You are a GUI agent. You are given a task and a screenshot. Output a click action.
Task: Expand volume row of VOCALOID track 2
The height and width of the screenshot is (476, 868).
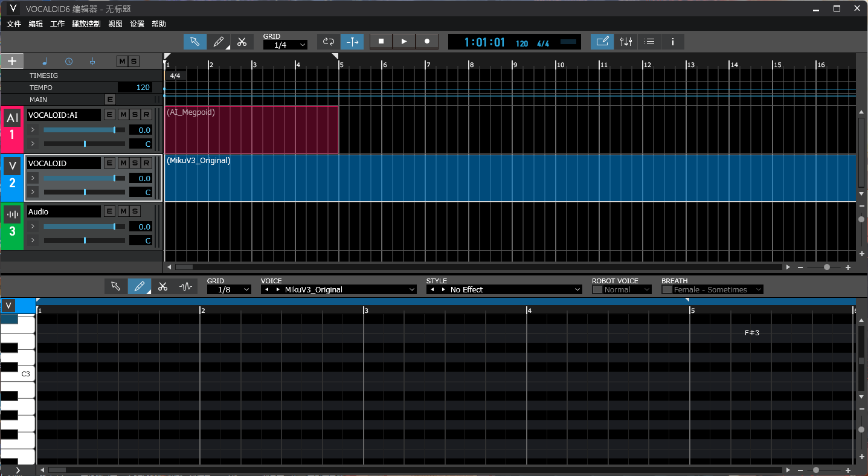pyautogui.click(x=33, y=178)
